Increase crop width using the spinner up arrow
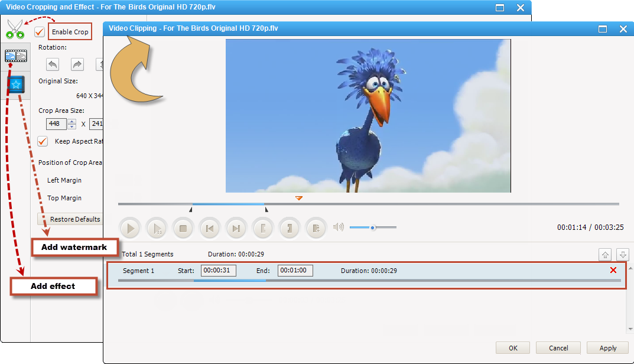This screenshot has height=364, width=634. pyautogui.click(x=71, y=122)
